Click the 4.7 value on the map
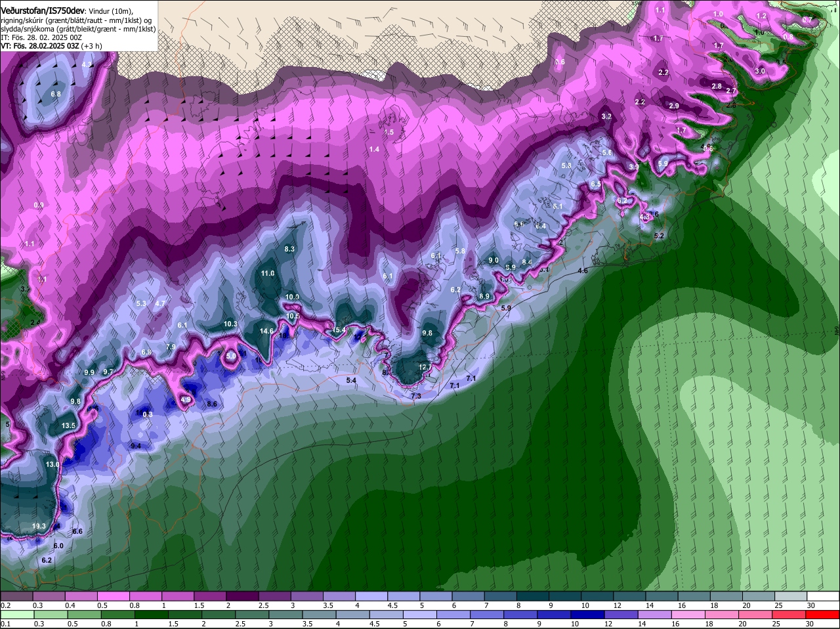 (x=160, y=303)
